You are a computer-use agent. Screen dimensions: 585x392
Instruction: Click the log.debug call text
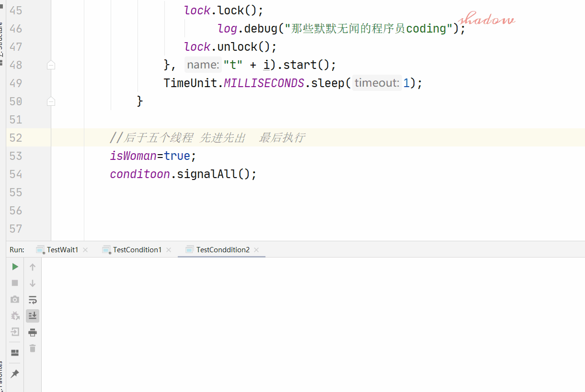342,29
